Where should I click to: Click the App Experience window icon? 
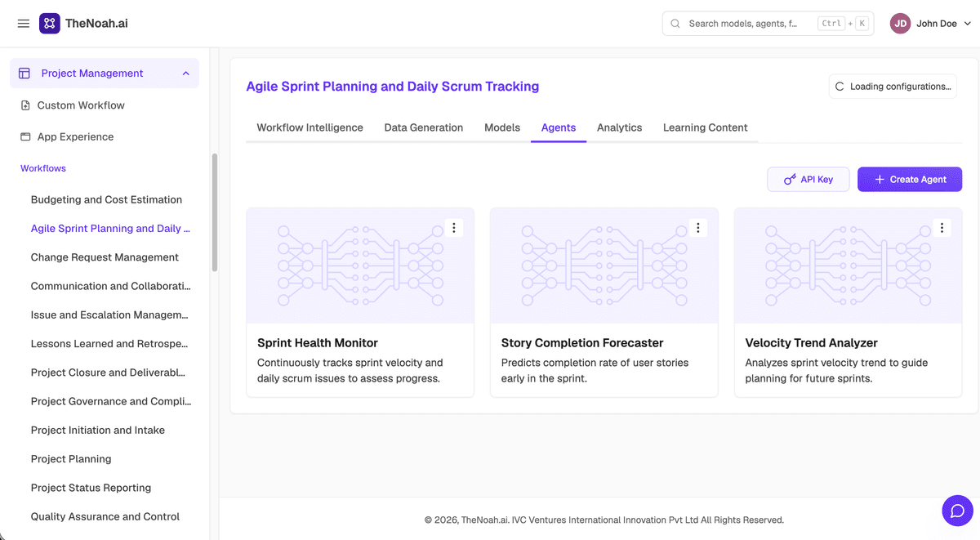[x=25, y=137]
